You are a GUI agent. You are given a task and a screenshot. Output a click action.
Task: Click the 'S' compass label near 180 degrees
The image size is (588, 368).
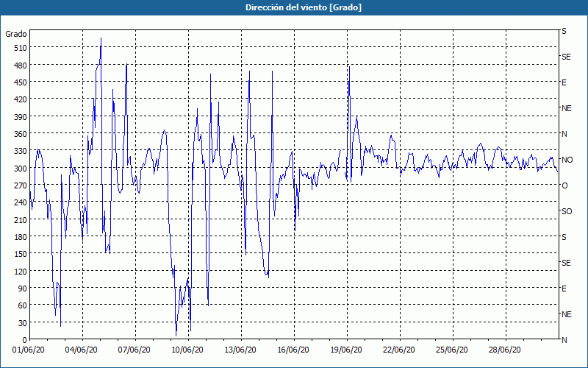click(564, 237)
